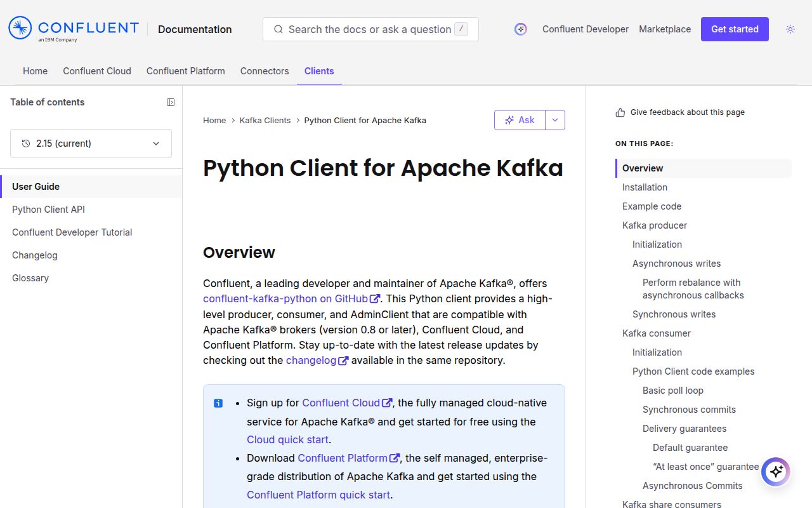Click the Table of contents label
812x508 pixels.
48,102
